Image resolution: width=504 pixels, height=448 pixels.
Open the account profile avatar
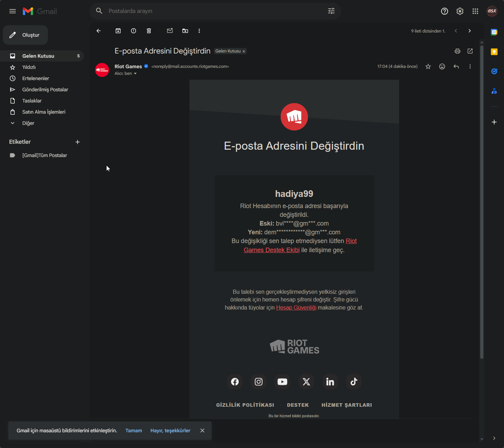tap(492, 11)
